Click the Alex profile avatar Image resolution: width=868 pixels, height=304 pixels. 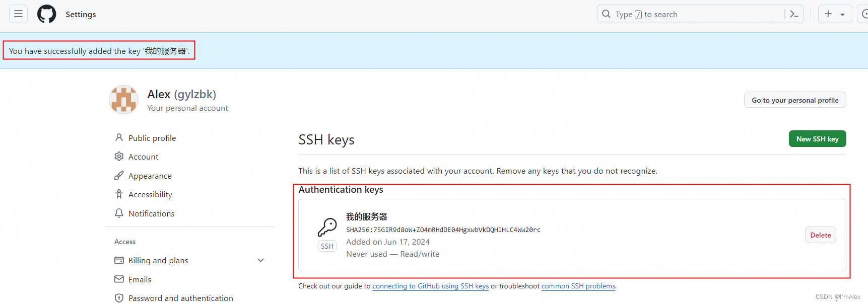(123, 100)
